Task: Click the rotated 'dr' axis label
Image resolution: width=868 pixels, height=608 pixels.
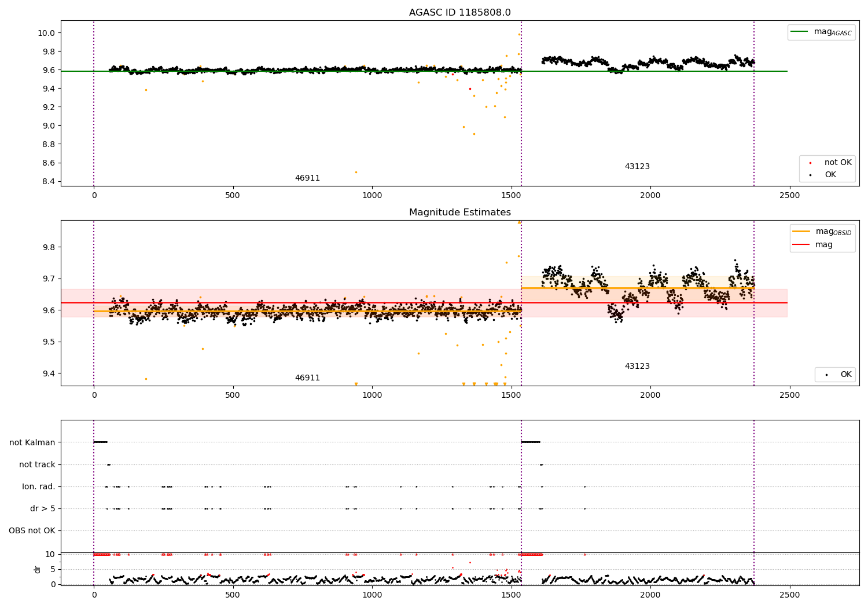Action: click(x=38, y=569)
